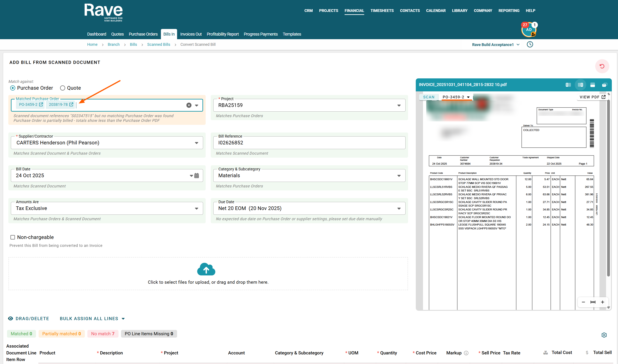Toggle the Drag/Delete eye visibility
618x364 pixels.
11,319
